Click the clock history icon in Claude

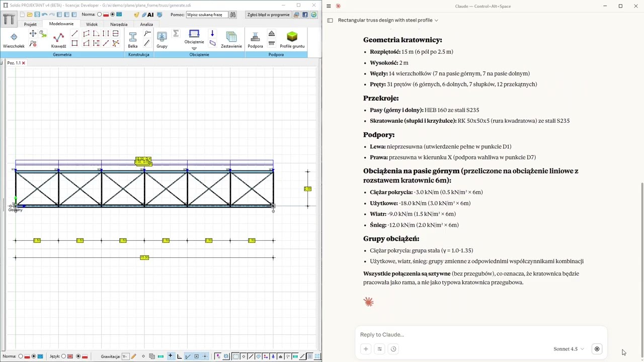393,349
